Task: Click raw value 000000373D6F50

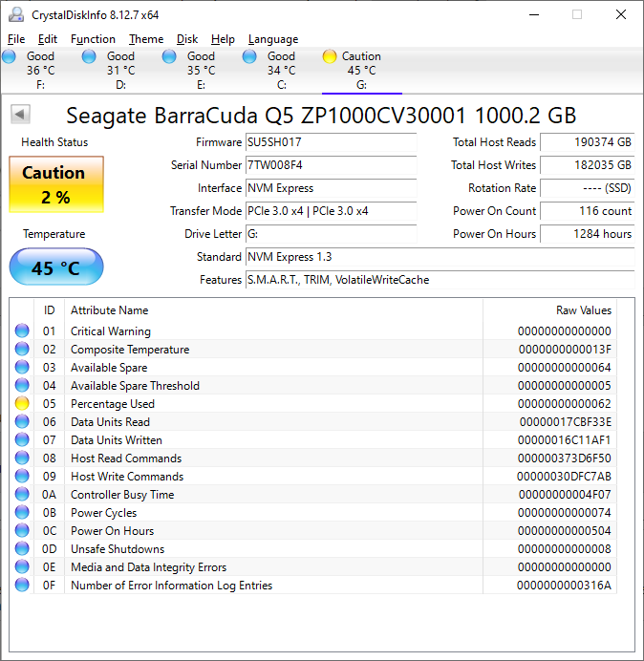Action: pos(565,458)
